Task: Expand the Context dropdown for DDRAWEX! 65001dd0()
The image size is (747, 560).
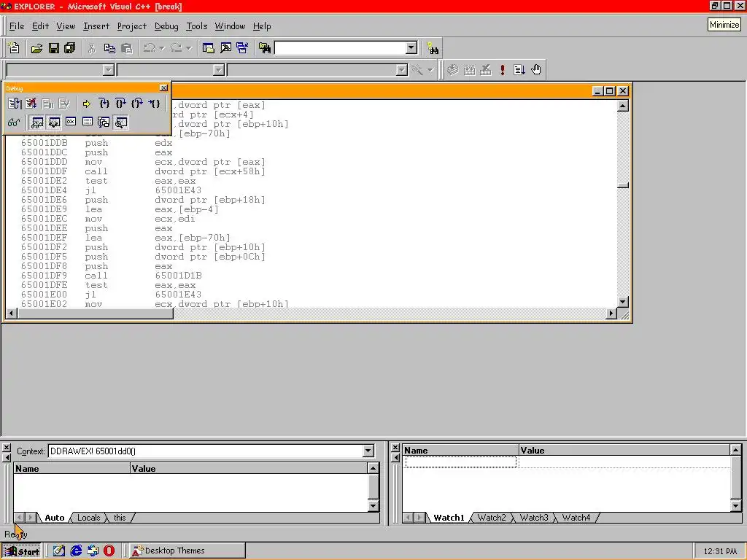Action: (368, 451)
